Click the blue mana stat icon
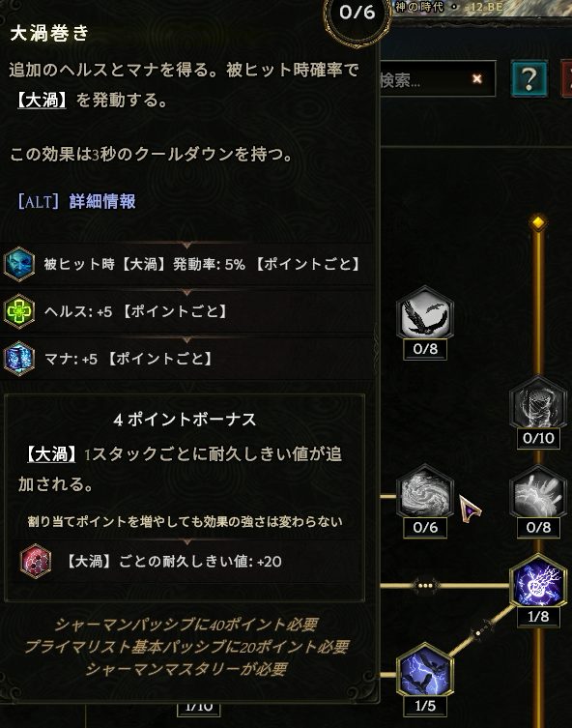 pos(19,359)
